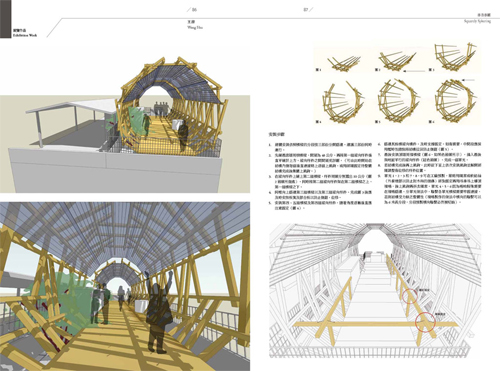Click the exterior bamboo tunnel rendering
500x371 pixels.
point(125,120)
